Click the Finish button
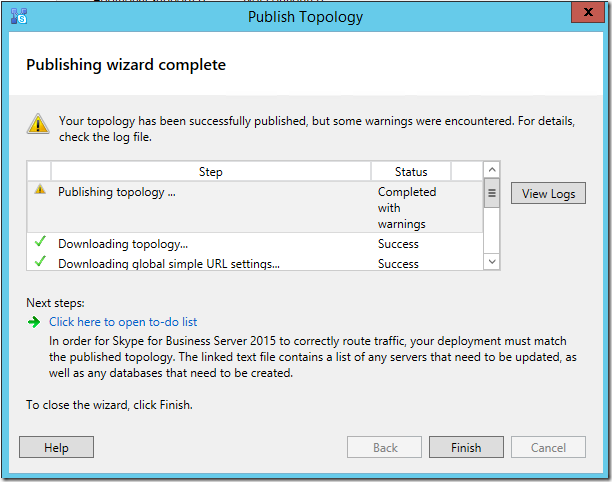The width and height of the screenshot is (612, 482). coord(466,447)
